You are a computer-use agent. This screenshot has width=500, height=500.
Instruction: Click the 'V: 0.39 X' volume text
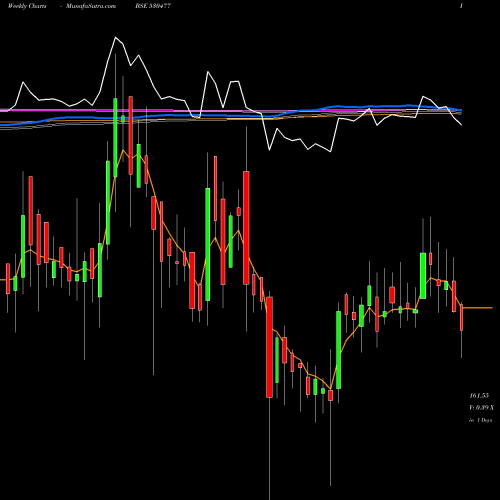481,408
